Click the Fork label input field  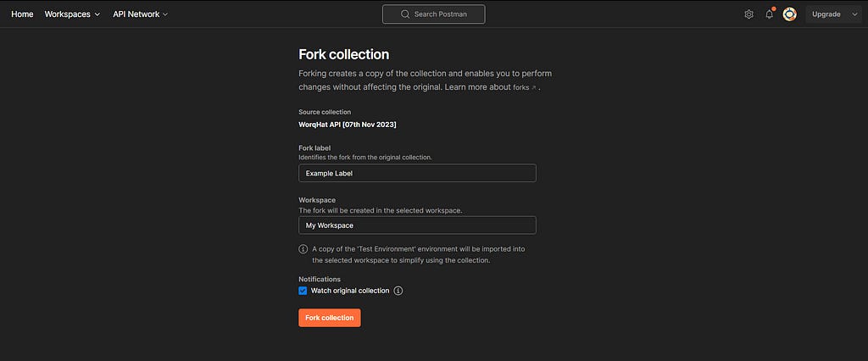[x=417, y=173]
